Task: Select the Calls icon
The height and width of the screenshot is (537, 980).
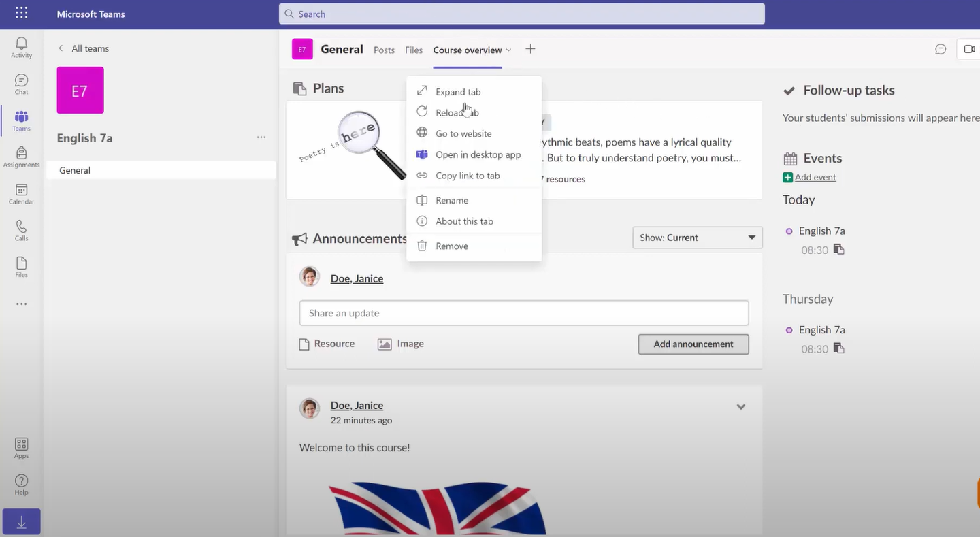Action: tap(21, 229)
